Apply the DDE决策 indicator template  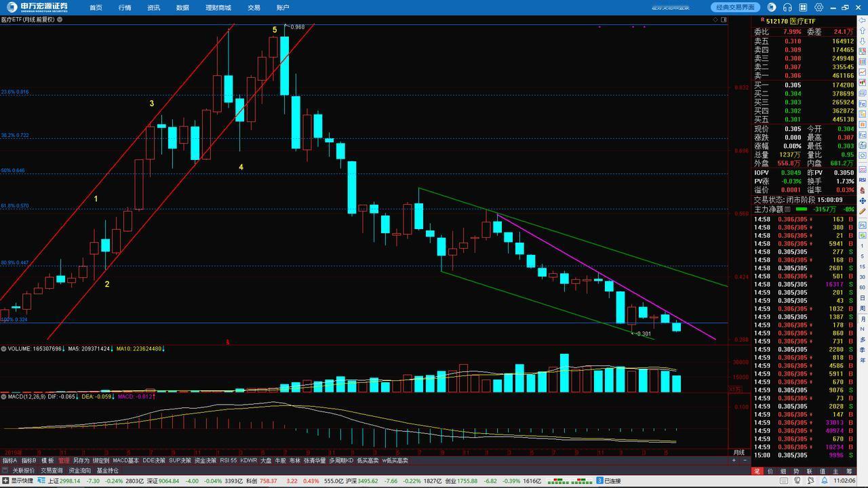pyautogui.click(x=154, y=460)
